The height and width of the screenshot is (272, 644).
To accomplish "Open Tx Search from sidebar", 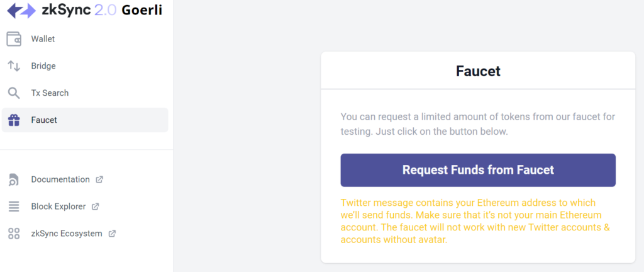I will pyautogui.click(x=50, y=93).
